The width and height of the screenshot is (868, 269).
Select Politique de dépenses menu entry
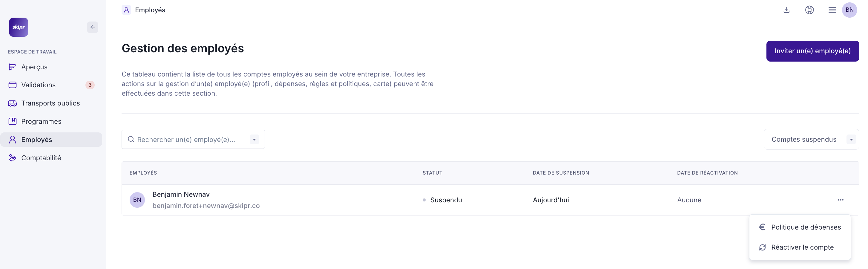coord(806,227)
